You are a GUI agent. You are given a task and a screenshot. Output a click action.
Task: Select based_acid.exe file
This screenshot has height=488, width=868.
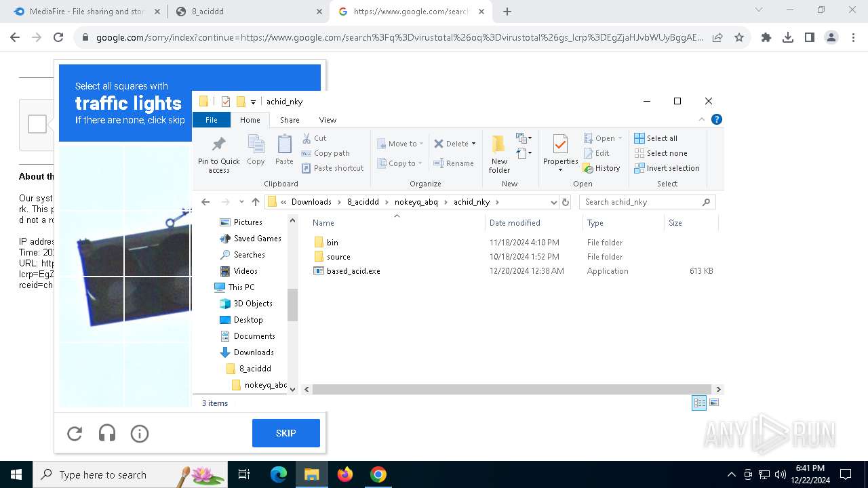coord(353,271)
